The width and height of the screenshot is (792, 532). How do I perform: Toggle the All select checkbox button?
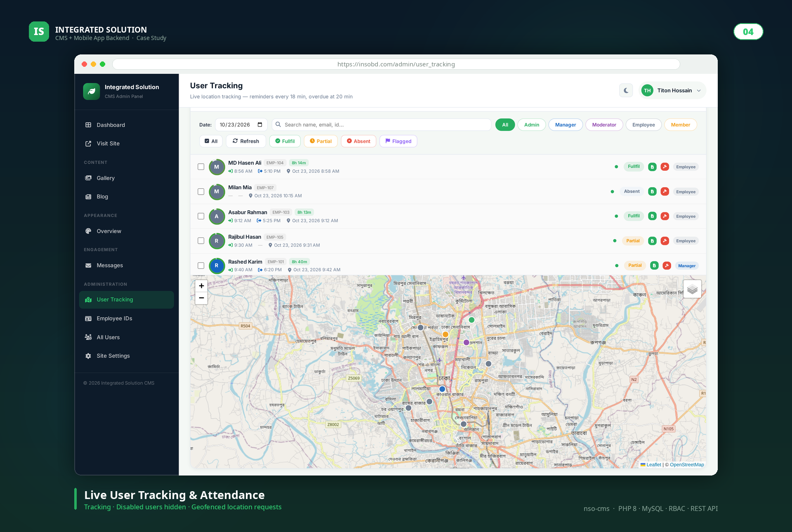pyautogui.click(x=211, y=141)
